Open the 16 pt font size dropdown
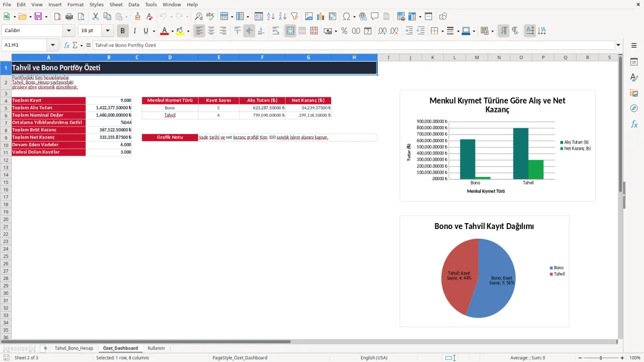Viewport: 644px width, 362px height. tap(108, 31)
